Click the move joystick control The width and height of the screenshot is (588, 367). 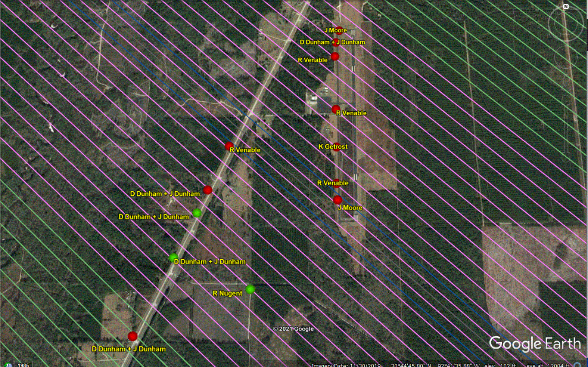[x=566, y=57]
